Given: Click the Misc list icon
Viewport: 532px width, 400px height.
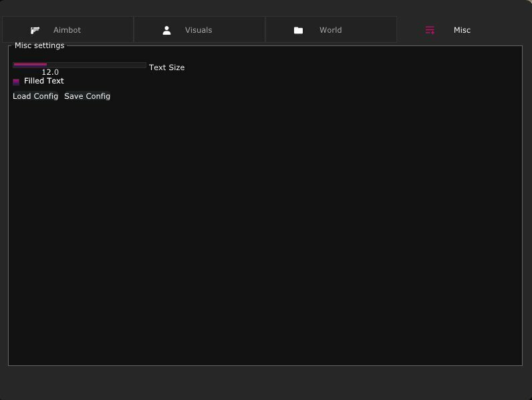Looking at the screenshot, I should tap(430, 30).
